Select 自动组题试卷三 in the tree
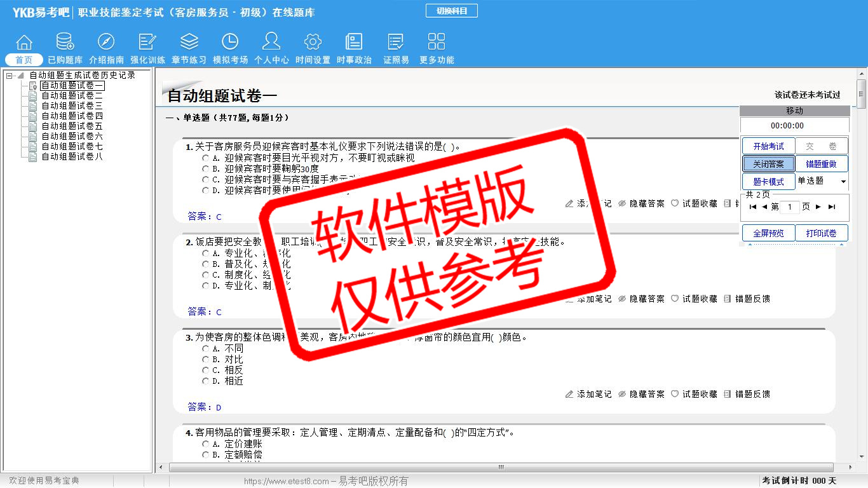This screenshot has height=488, width=868. pos(72,106)
